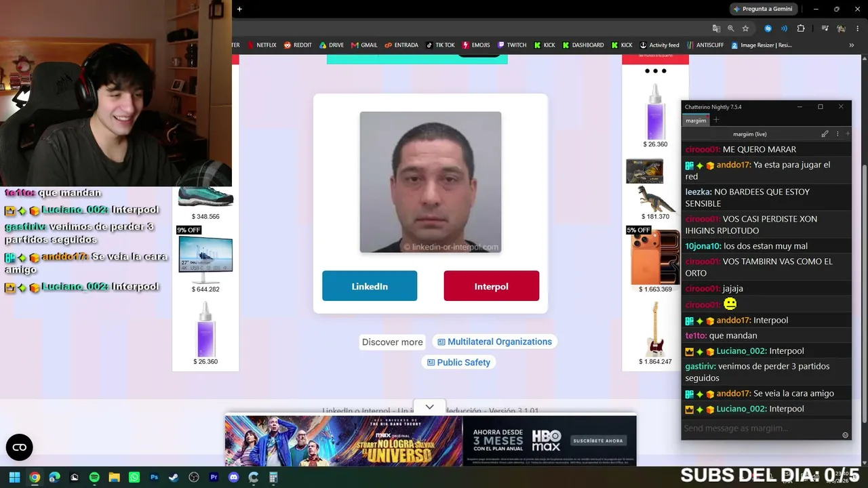
Task: Click the Shazam extension icon
Action: click(768, 28)
